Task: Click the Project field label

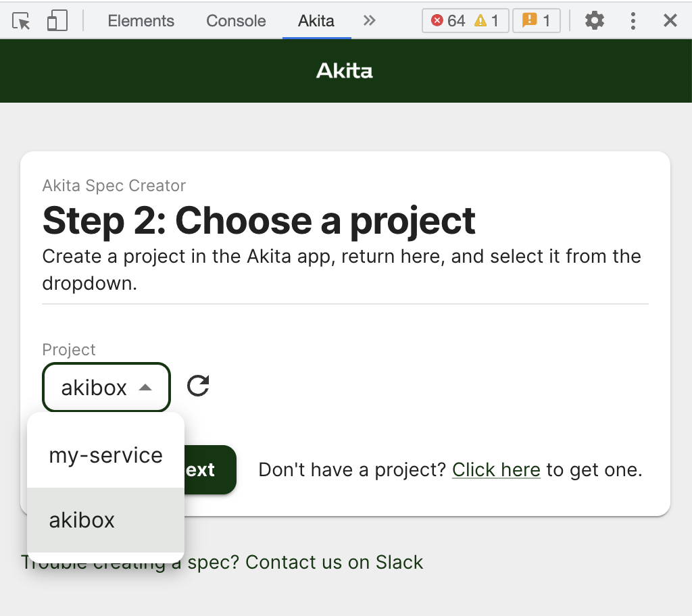Action: point(69,349)
